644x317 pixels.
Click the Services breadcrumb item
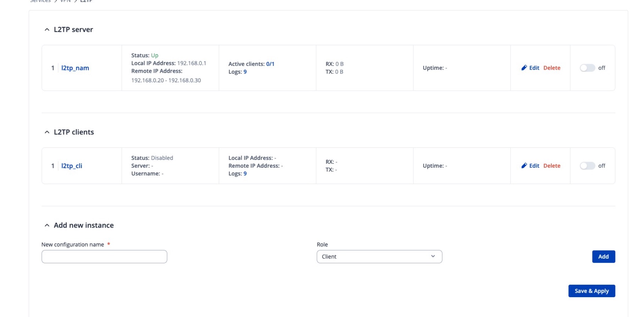tap(40, 1)
